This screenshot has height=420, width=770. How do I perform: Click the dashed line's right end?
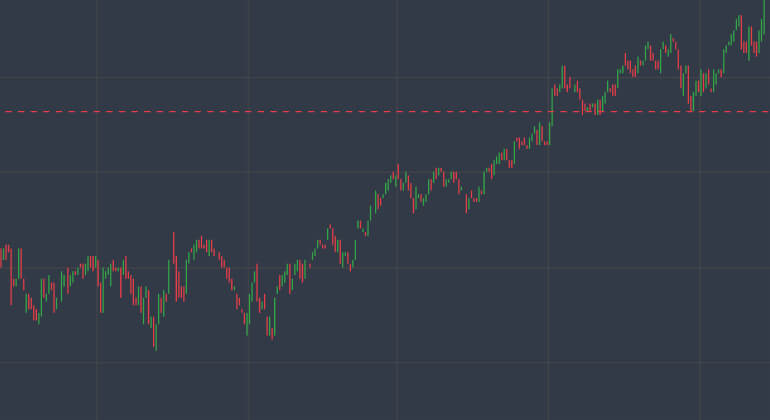click(x=765, y=111)
